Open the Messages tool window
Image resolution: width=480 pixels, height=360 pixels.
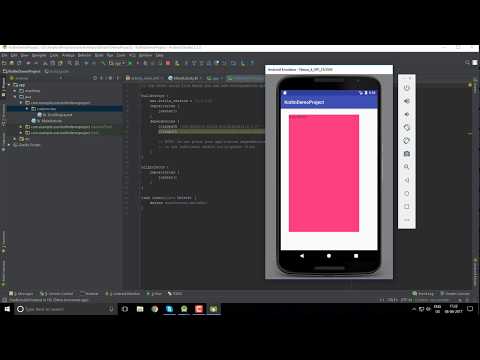click(21, 293)
